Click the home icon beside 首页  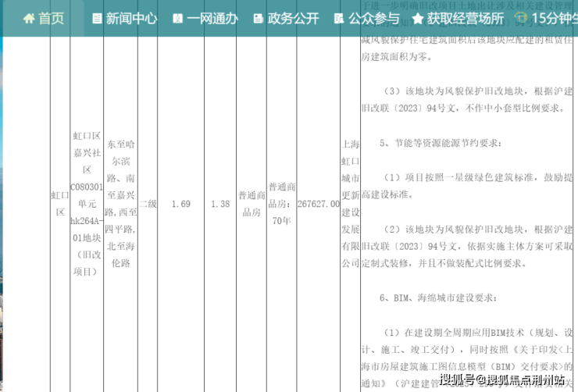(x=28, y=18)
